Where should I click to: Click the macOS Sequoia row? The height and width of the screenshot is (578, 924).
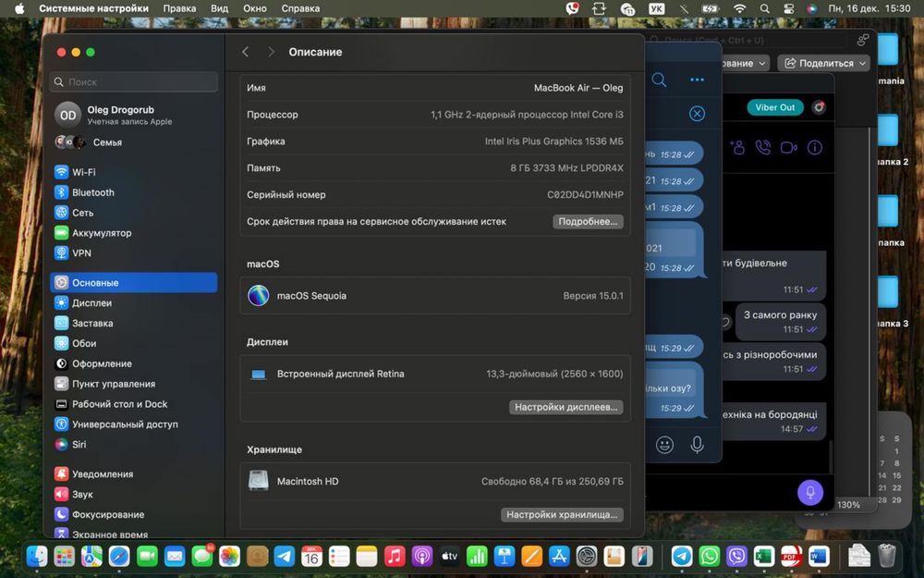pos(435,296)
